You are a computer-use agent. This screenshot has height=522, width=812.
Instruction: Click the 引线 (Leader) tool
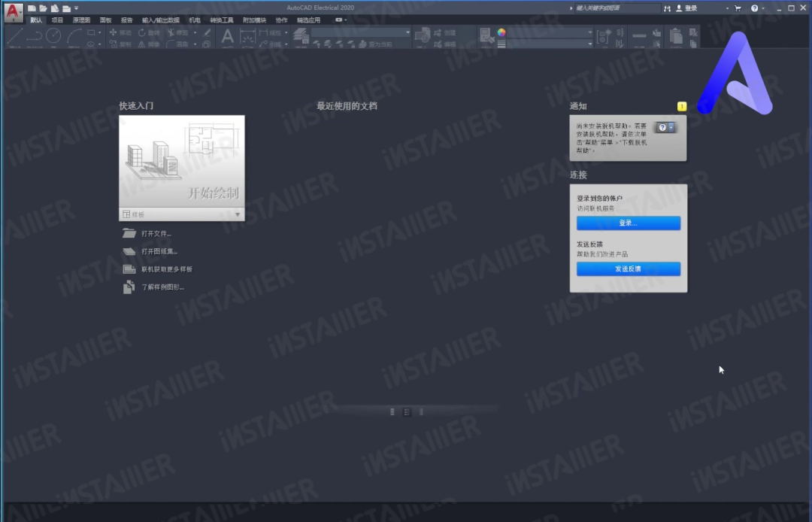271,44
